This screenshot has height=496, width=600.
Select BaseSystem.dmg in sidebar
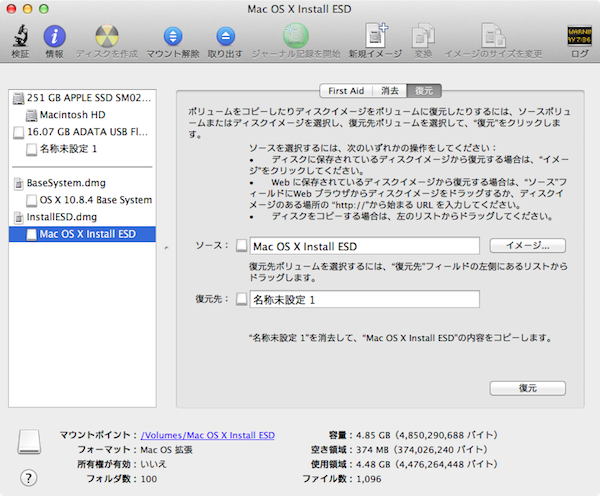tap(82, 183)
